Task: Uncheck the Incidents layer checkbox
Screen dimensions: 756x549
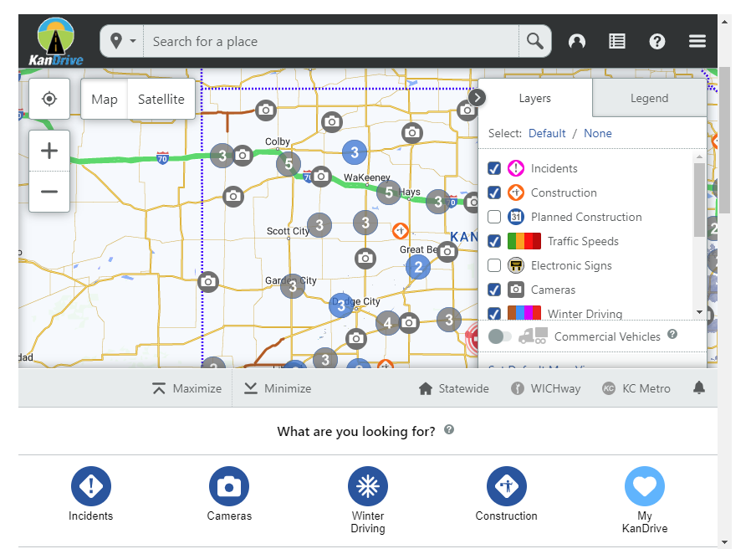Action: click(494, 168)
